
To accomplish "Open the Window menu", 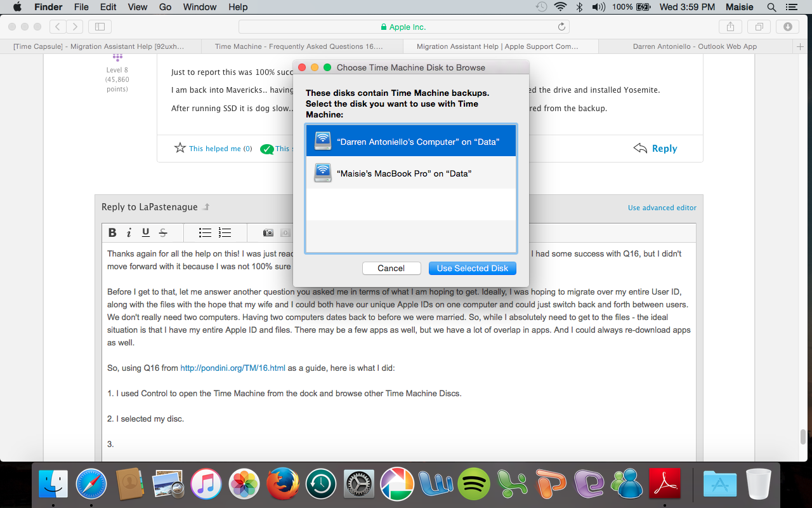I will click(x=200, y=7).
